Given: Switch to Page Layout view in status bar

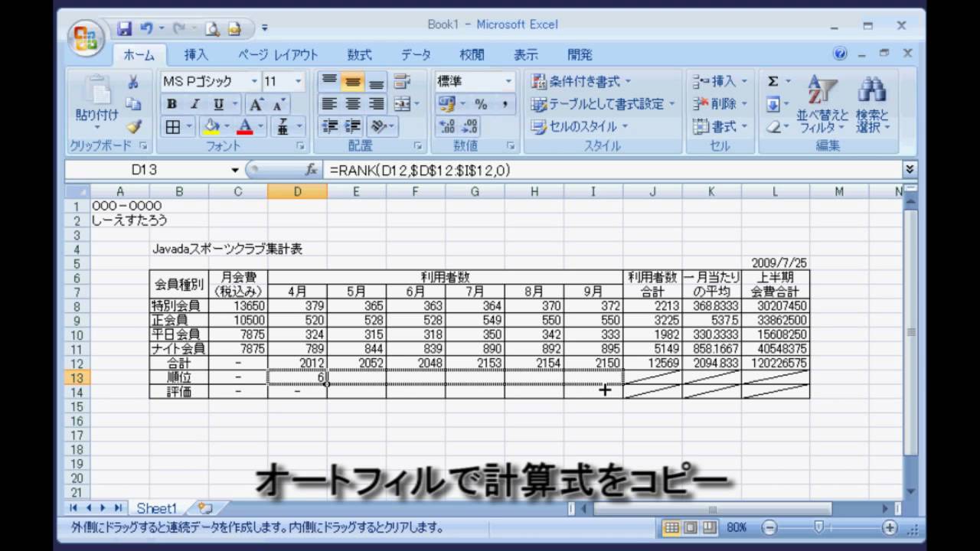Looking at the screenshot, I should 691,527.
